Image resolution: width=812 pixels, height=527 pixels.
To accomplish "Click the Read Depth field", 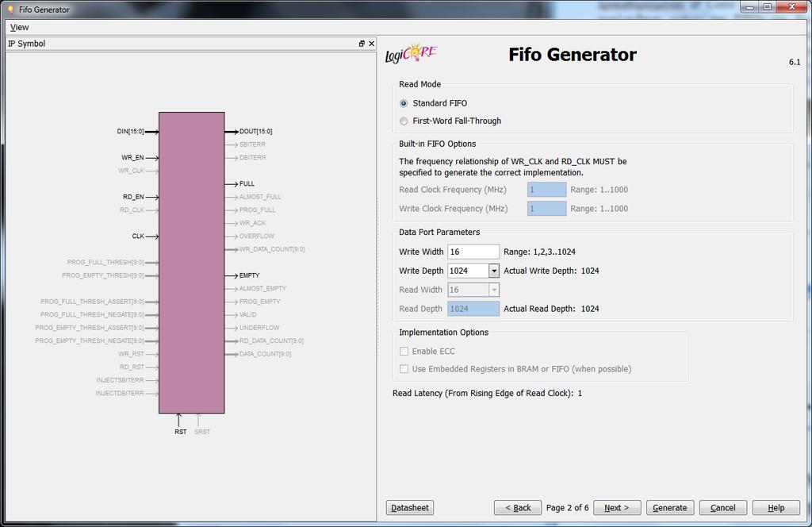I will pos(473,309).
